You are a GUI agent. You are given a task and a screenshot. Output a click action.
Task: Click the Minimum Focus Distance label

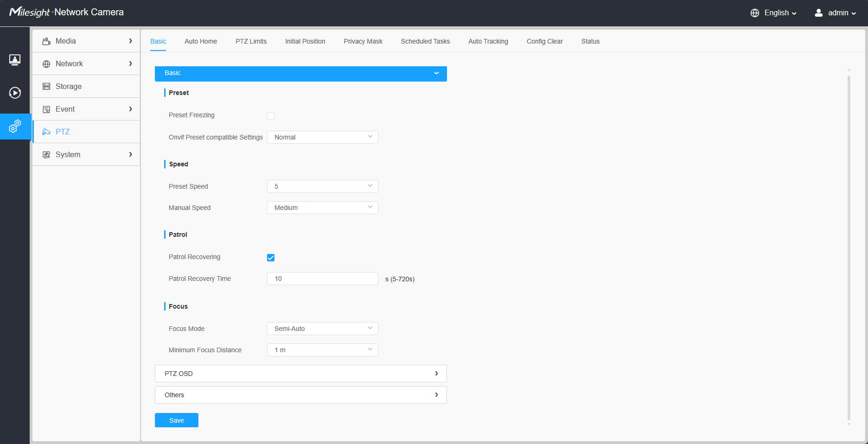click(205, 350)
